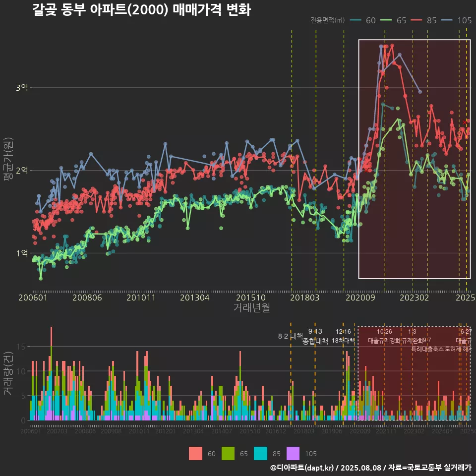The image size is (476, 476).
Task: Click 201906 on the volume chart x-axis
Action: click(x=332, y=431)
